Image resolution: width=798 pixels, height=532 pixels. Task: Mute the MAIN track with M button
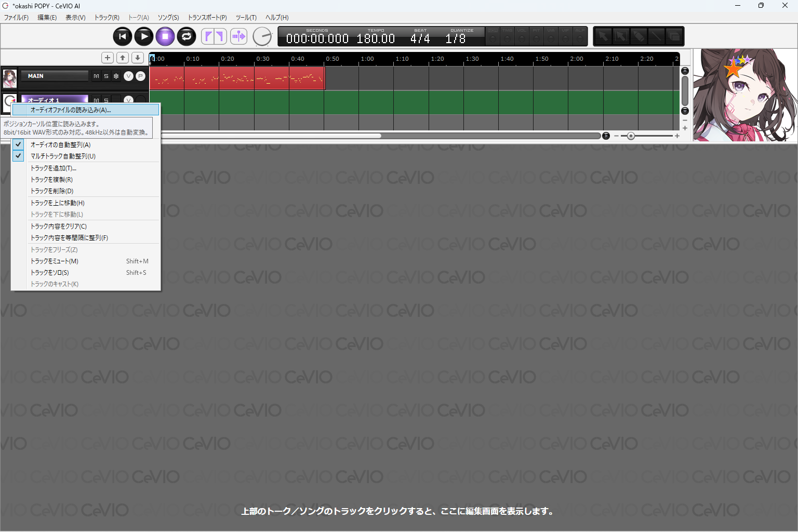[96, 76]
